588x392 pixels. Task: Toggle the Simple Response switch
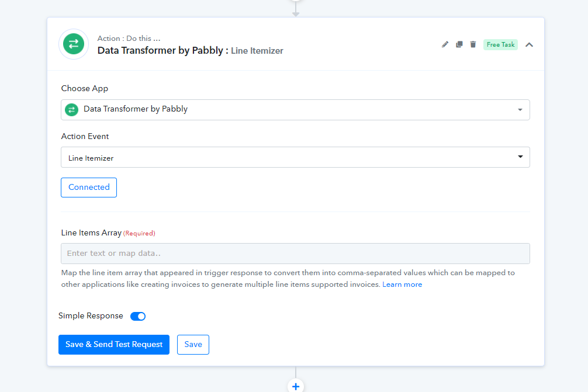[138, 316]
